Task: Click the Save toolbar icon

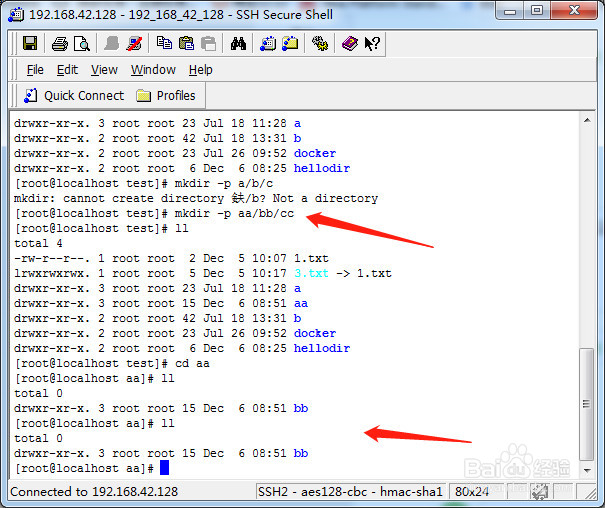Action: [30, 43]
